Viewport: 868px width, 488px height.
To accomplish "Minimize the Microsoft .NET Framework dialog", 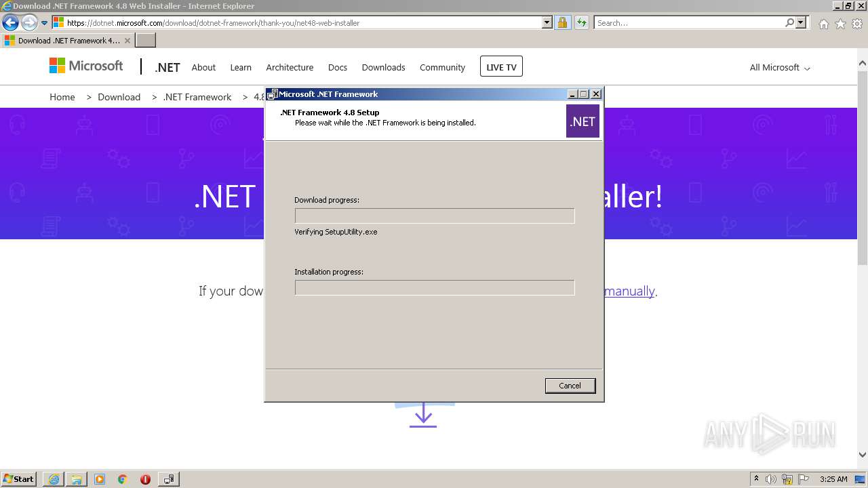I will click(x=572, y=94).
